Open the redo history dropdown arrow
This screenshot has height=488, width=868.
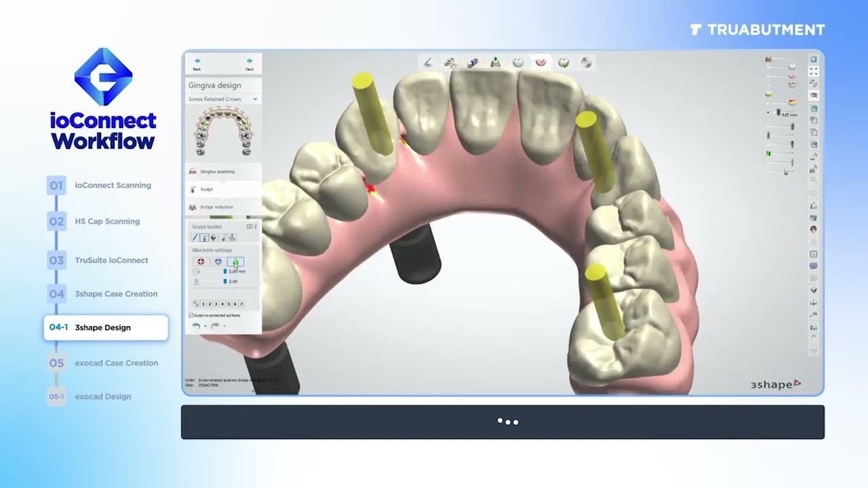(224, 326)
